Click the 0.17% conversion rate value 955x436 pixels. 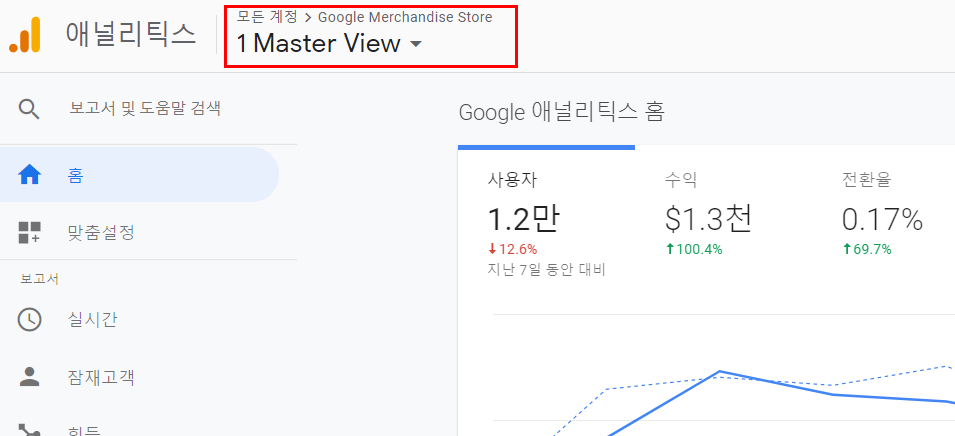click(x=883, y=219)
